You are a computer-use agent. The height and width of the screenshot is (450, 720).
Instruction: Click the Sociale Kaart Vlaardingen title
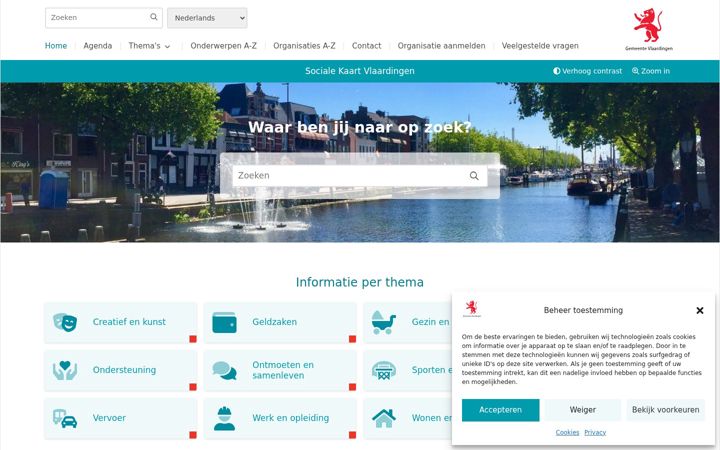[360, 71]
